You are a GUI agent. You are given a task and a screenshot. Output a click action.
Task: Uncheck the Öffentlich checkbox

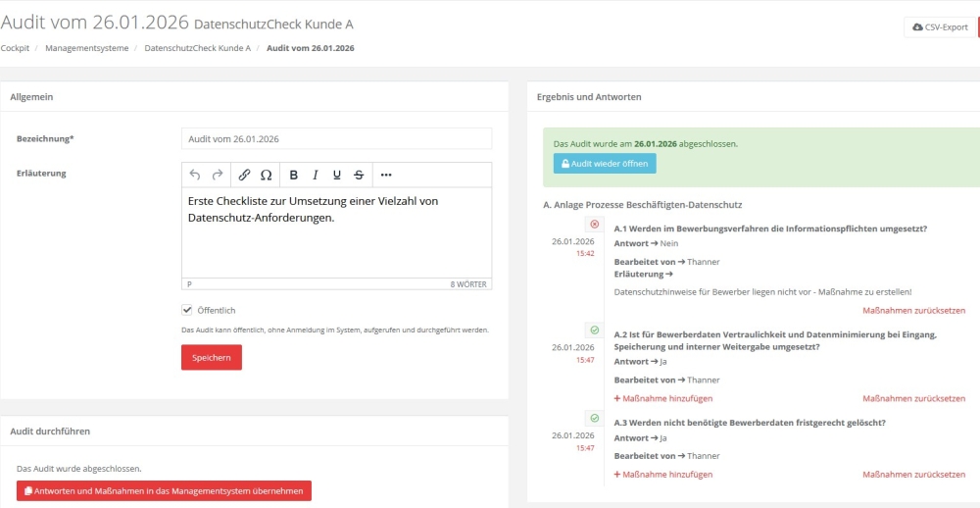click(x=187, y=310)
